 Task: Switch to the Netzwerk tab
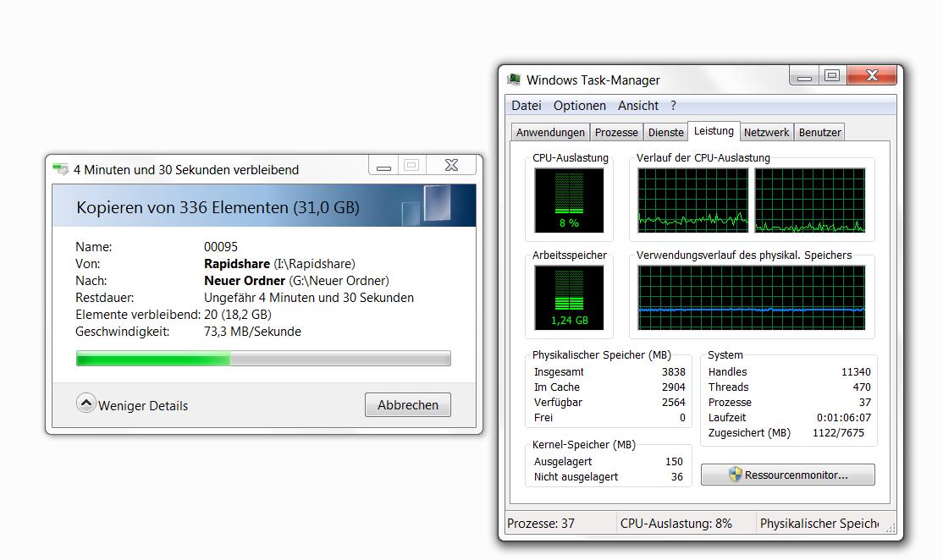pos(766,132)
